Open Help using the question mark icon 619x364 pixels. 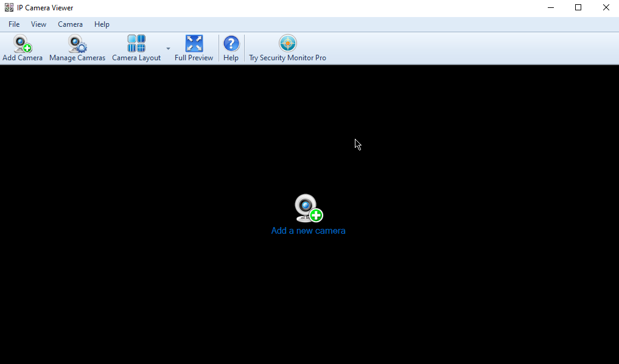pos(231,43)
